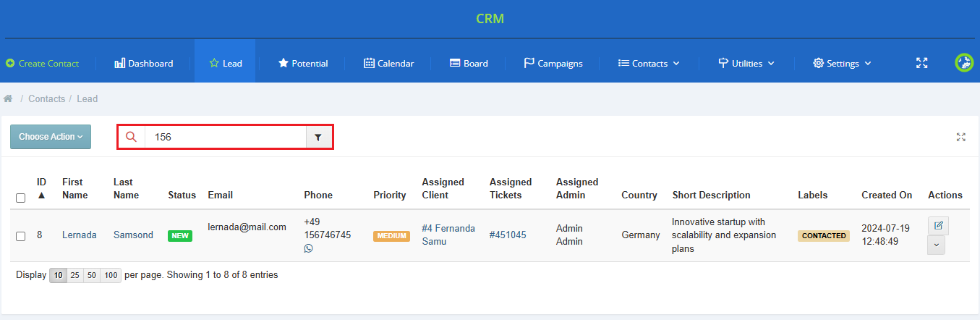Tick the select-all checkbox in the header
Viewport: 980px width, 320px height.
click(x=21, y=198)
